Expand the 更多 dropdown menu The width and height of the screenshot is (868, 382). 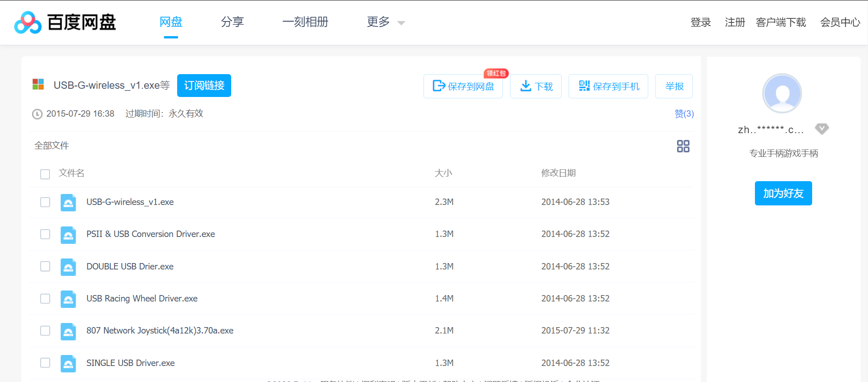pos(386,22)
